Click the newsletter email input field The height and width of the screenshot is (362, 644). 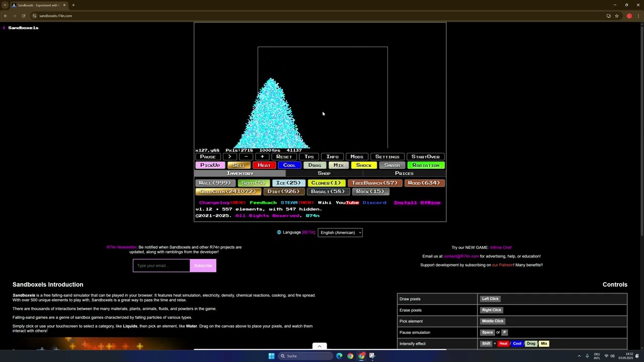point(162,265)
